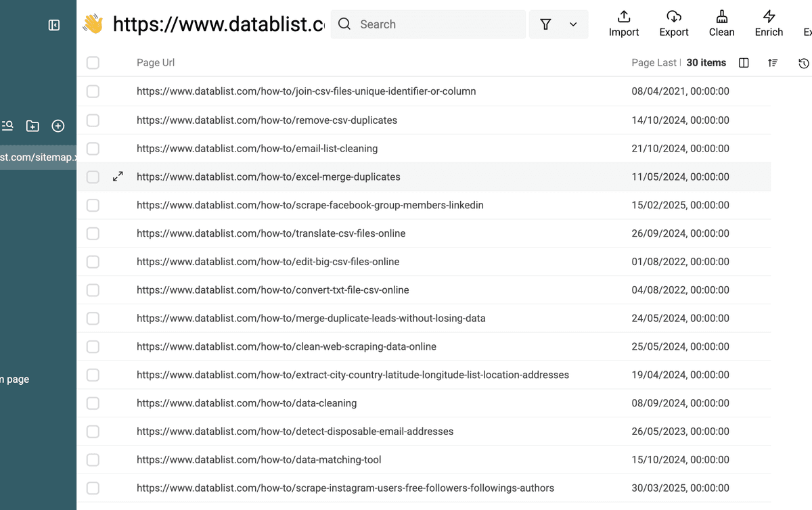Screen dimensions: 812x510
Task: Click the excel-merge-duplicates URL cell
Action: pos(269,177)
